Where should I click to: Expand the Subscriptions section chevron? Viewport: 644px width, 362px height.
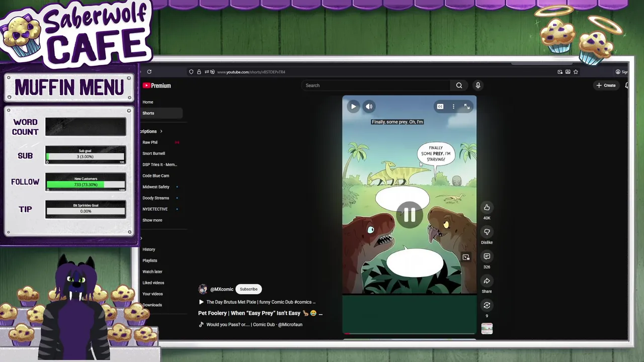161,131
